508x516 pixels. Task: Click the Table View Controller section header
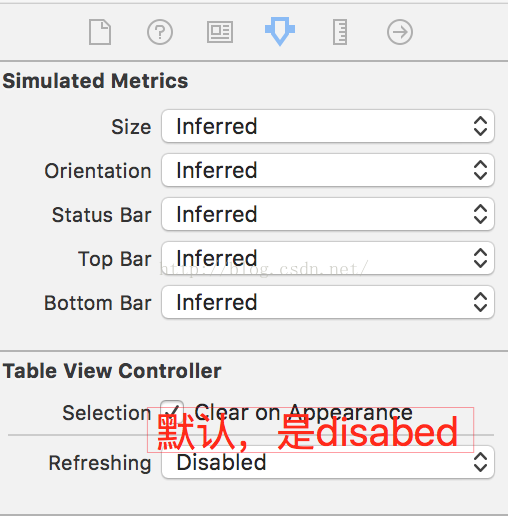tap(112, 371)
